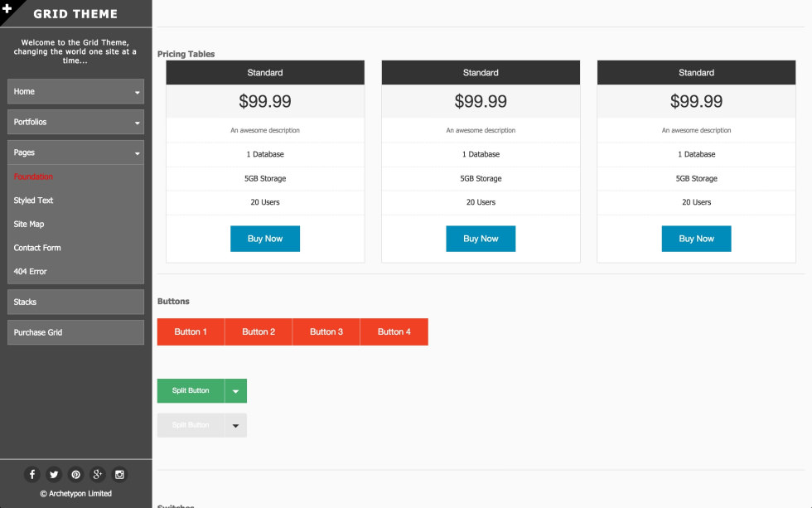Click the Archetypon Limited copyright text

75,494
